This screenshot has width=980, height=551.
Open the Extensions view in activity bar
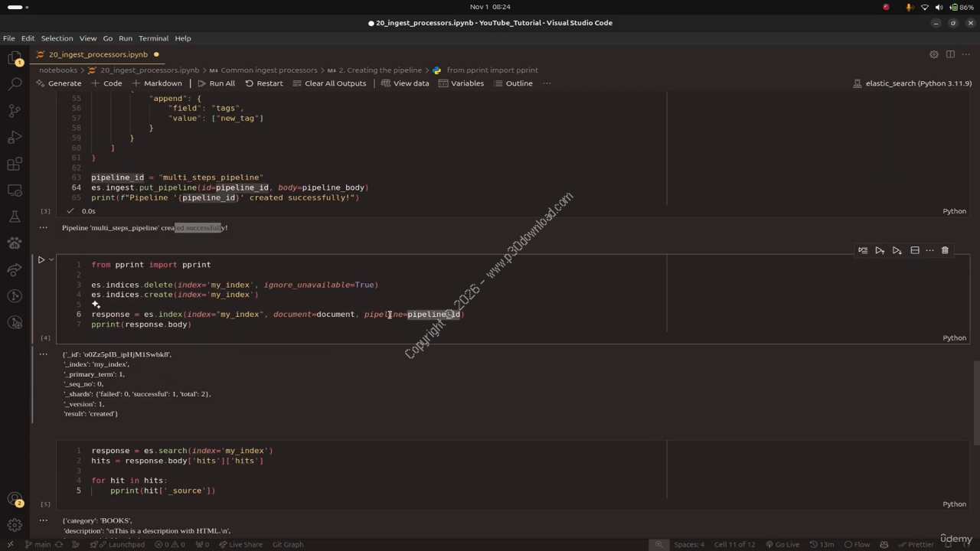coord(15,165)
